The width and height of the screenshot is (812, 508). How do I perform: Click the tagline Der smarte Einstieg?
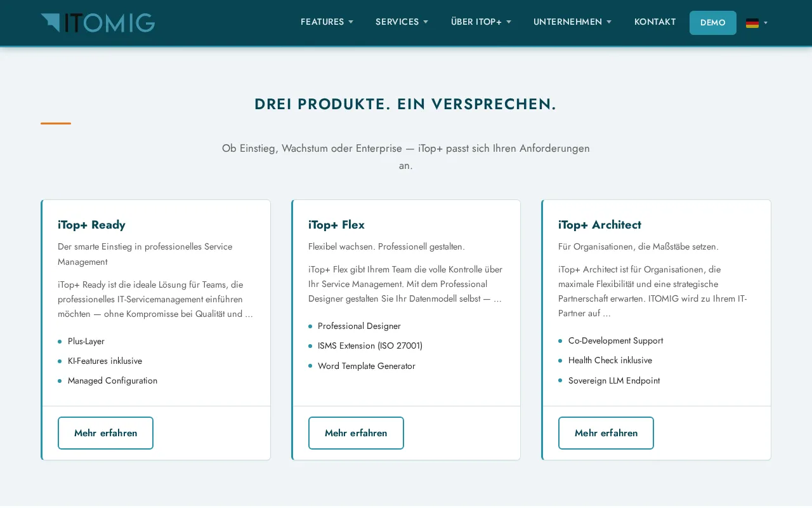145,254
